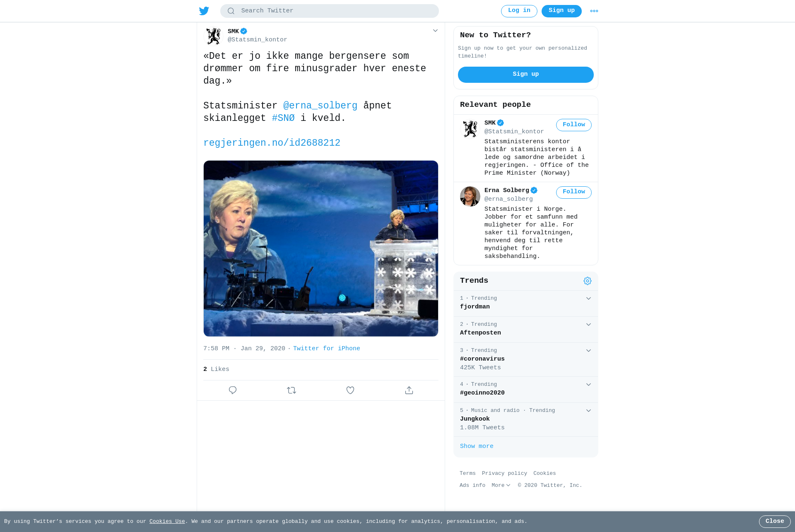This screenshot has height=532, width=795.
Task: Close the cookies notice banner
Action: [x=775, y=522]
